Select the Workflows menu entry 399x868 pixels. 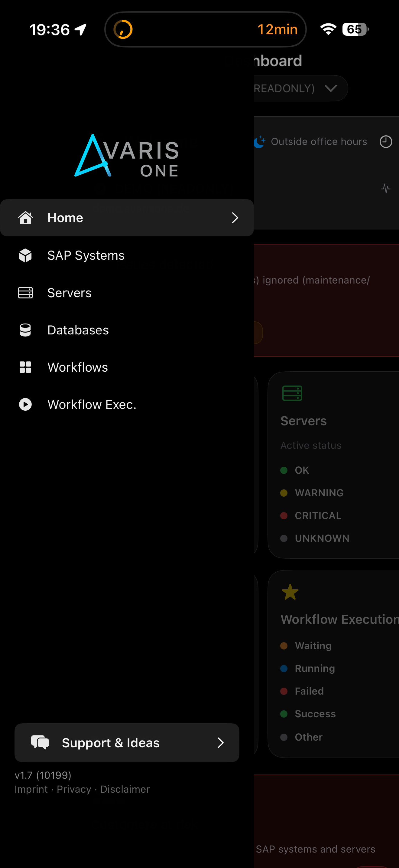click(x=127, y=367)
